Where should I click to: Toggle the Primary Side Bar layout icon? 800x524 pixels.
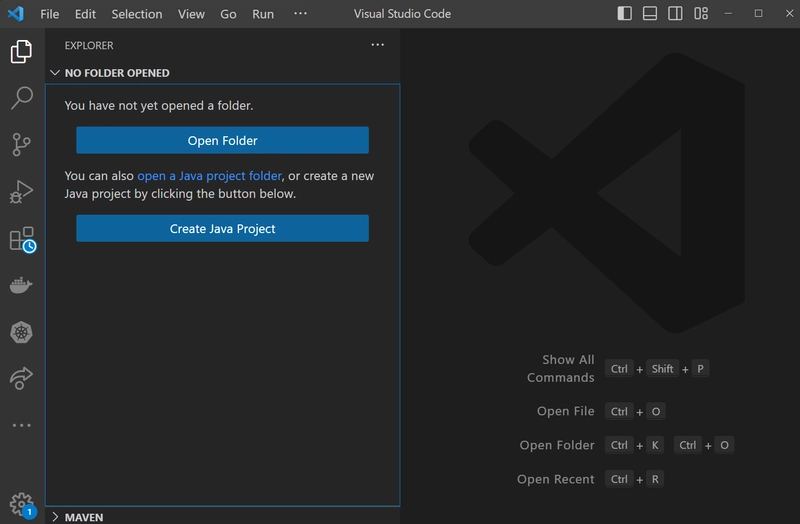[x=624, y=13]
